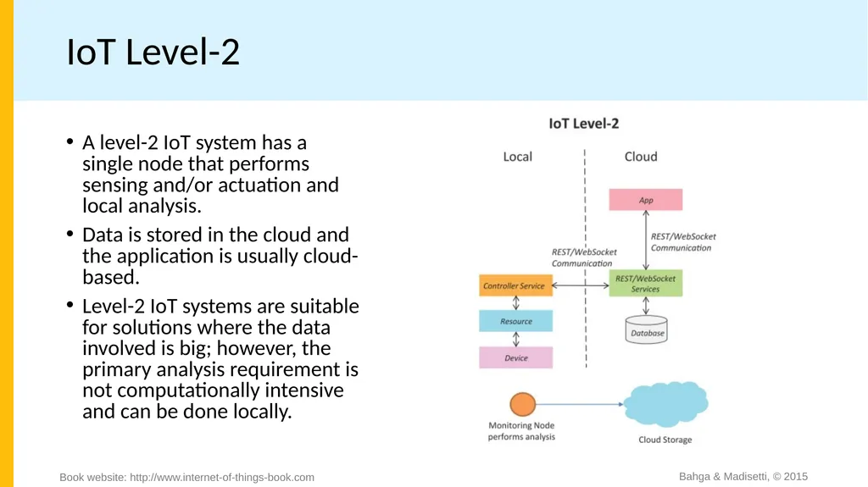Image resolution: width=868 pixels, height=487 pixels.
Task: Click the bullet "Data is stored in the cloud"
Action: point(220,256)
